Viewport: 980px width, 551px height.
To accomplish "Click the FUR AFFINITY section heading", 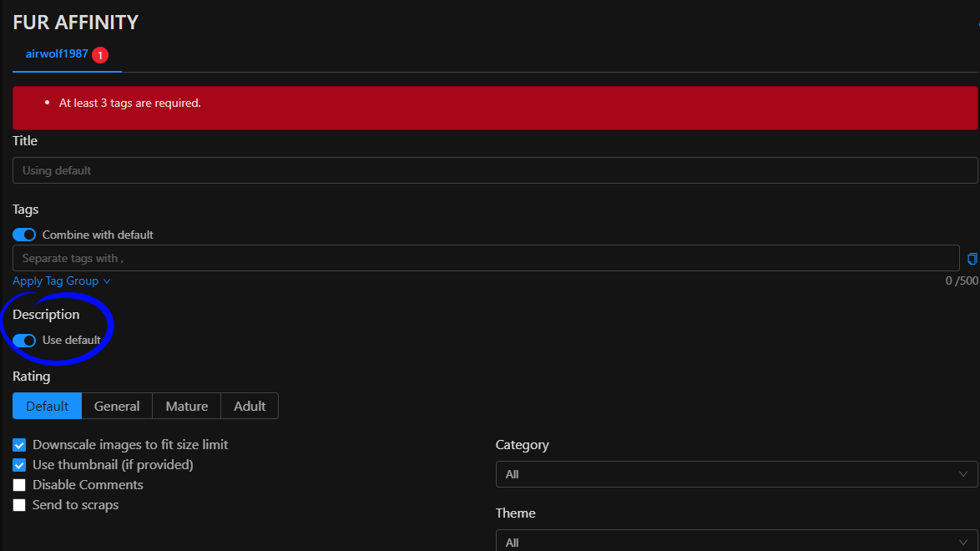I will pyautogui.click(x=76, y=23).
